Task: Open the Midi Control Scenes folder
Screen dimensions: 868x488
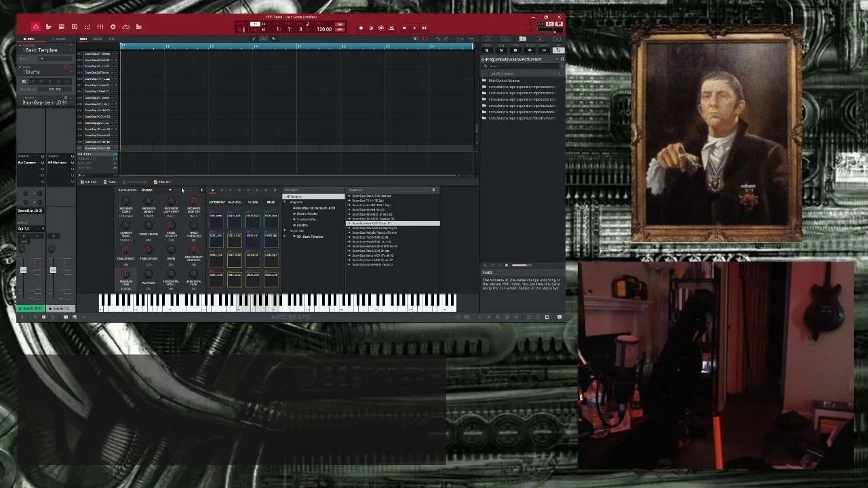Action: (504, 81)
